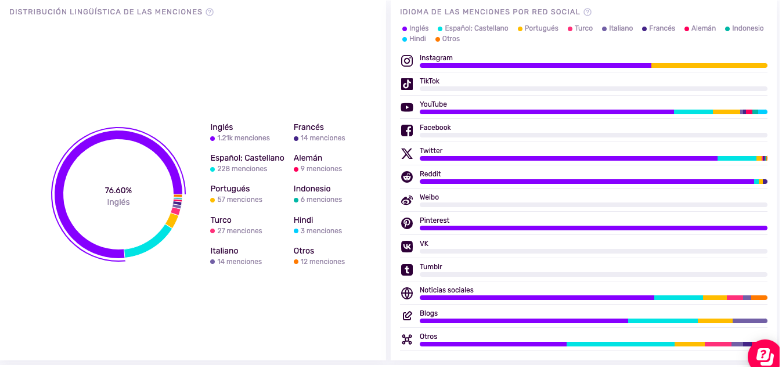Viewport: 784px width, 367px height.
Task: Click the YouTube icon
Action: 407,108
